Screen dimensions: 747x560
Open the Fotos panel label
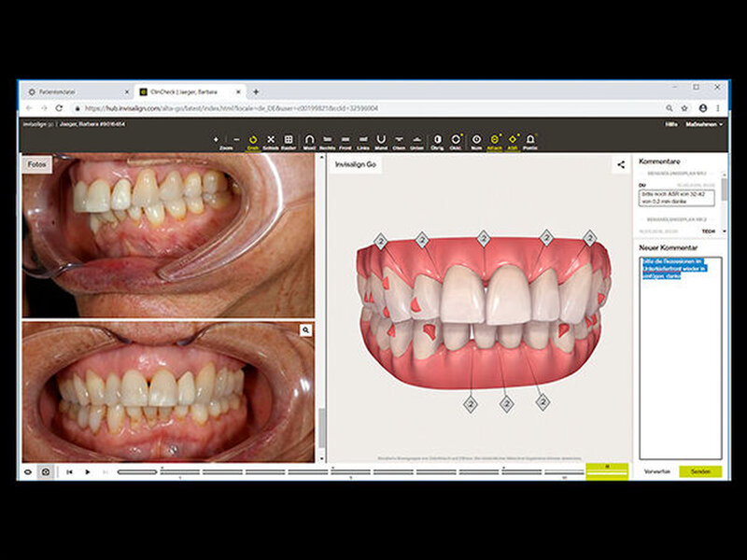[x=36, y=164]
